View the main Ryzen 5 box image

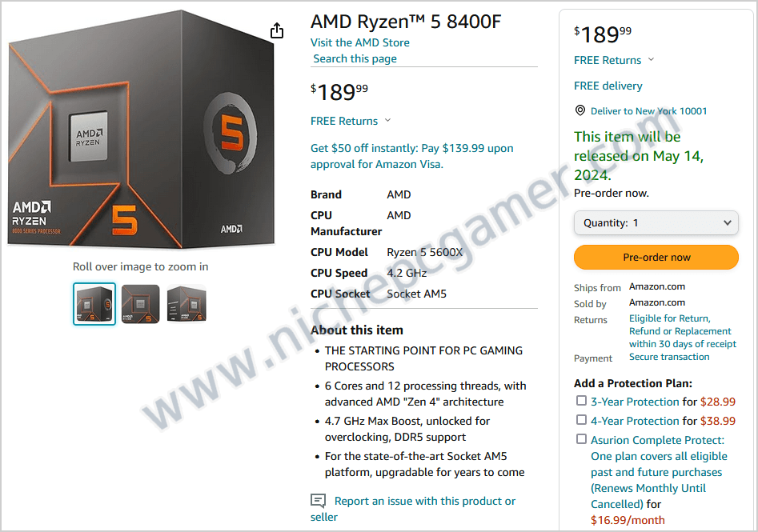[141, 129]
